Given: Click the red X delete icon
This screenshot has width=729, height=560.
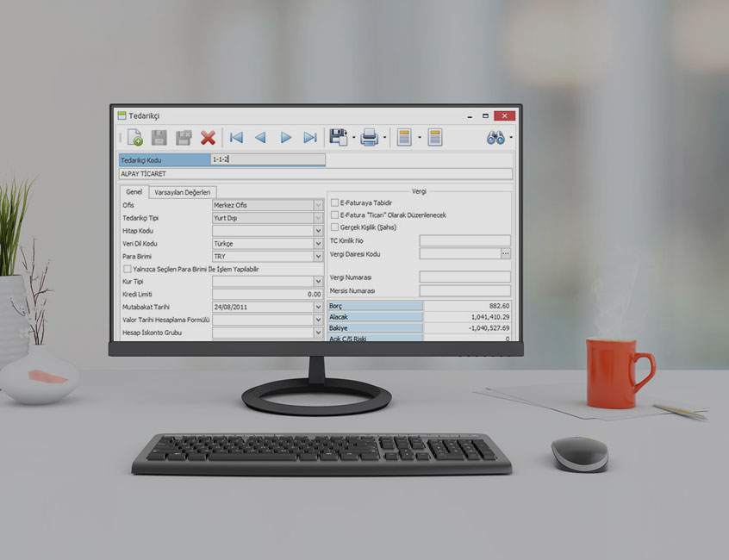Looking at the screenshot, I should pos(208,138).
